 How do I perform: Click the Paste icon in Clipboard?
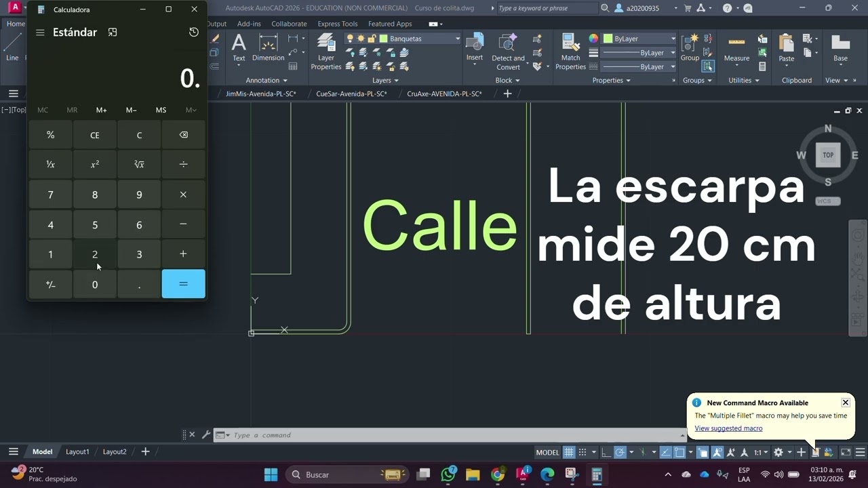(x=787, y=43)
